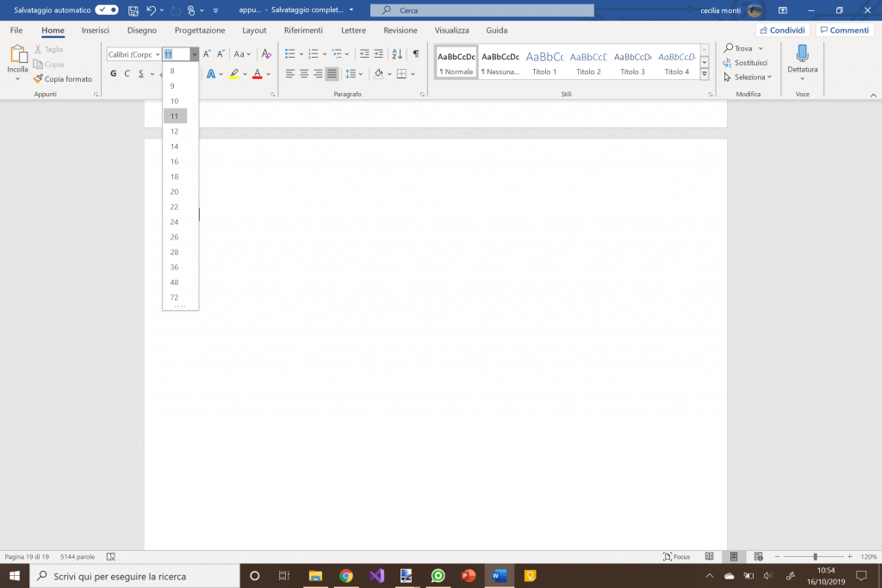Screen dimensions: 882x588
Task: Open File Explorer from taskbar
Action: [315, 576]
